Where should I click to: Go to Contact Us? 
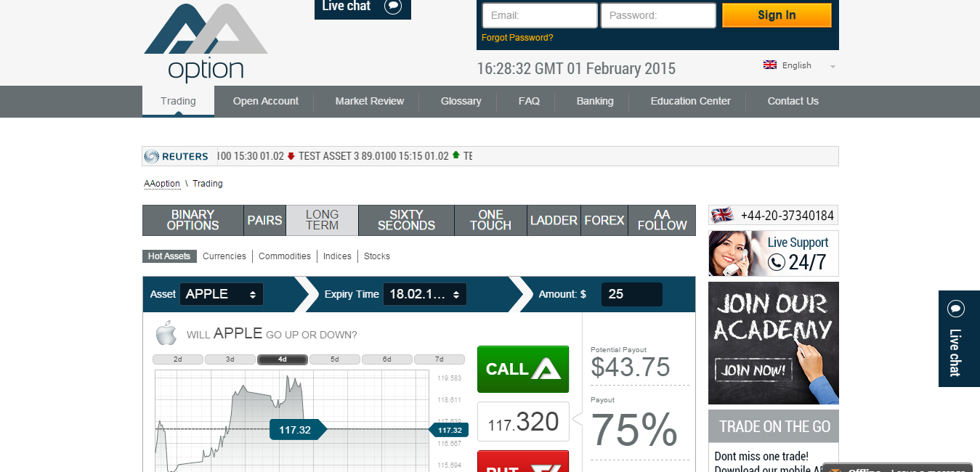[793, 101]
